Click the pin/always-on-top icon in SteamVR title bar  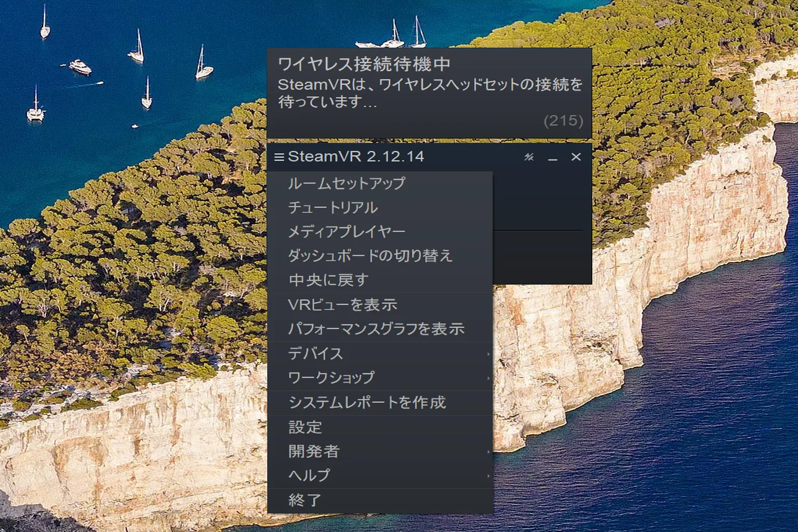click(529, 157)
